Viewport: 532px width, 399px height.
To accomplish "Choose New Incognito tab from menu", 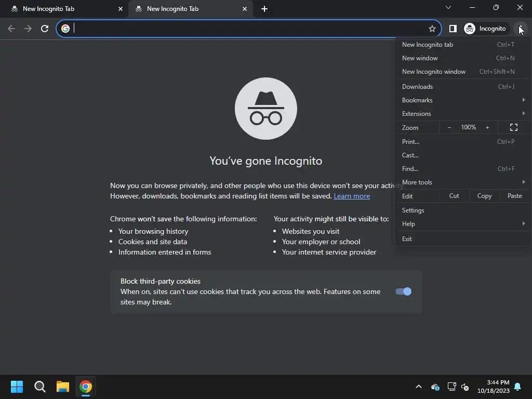I will 461,45.
